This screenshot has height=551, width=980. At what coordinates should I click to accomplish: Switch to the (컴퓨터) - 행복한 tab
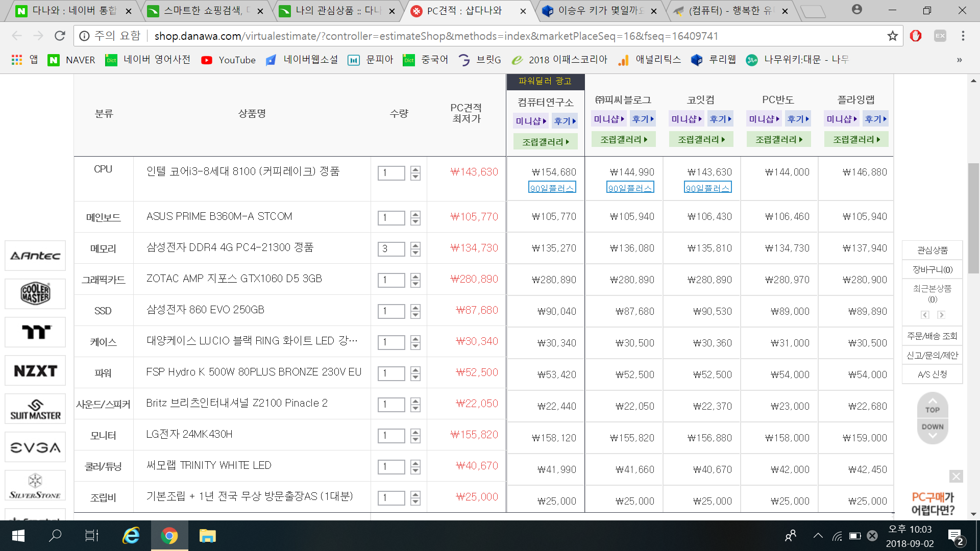tap(731, 11)
